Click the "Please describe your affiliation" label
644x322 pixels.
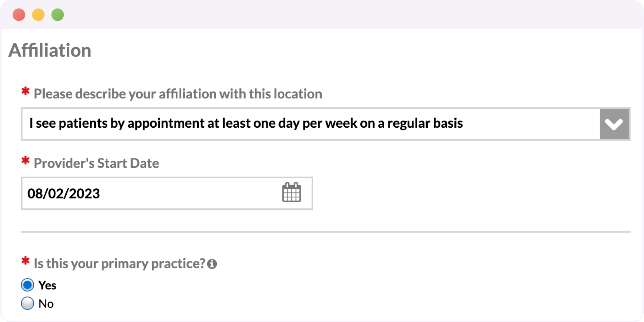(x=178, y=94)
